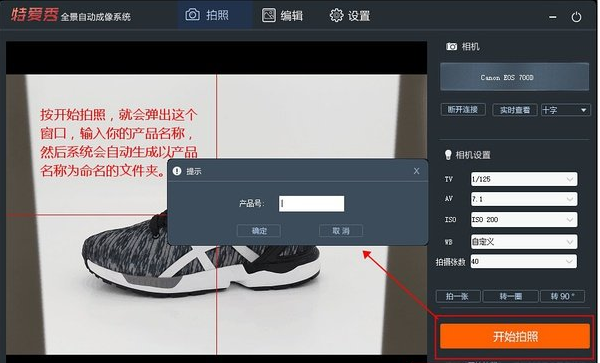
Task: Click the 相机设置 section label
Action: click(x=473, y=155)
